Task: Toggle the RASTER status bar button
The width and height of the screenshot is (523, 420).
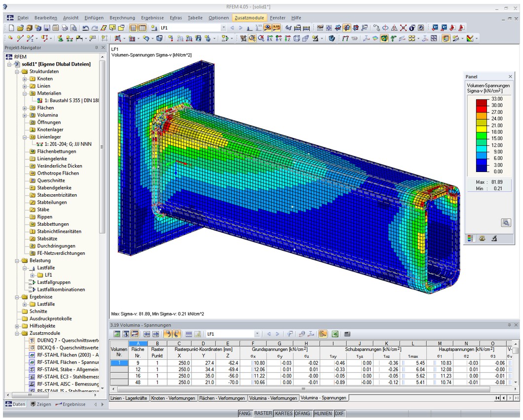Action: [262, 414]
